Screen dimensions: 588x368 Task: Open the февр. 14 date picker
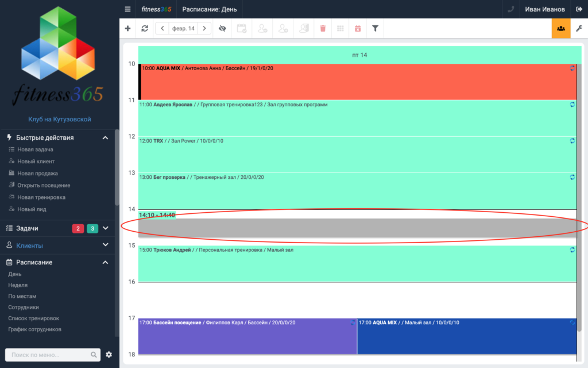point(183,29)
